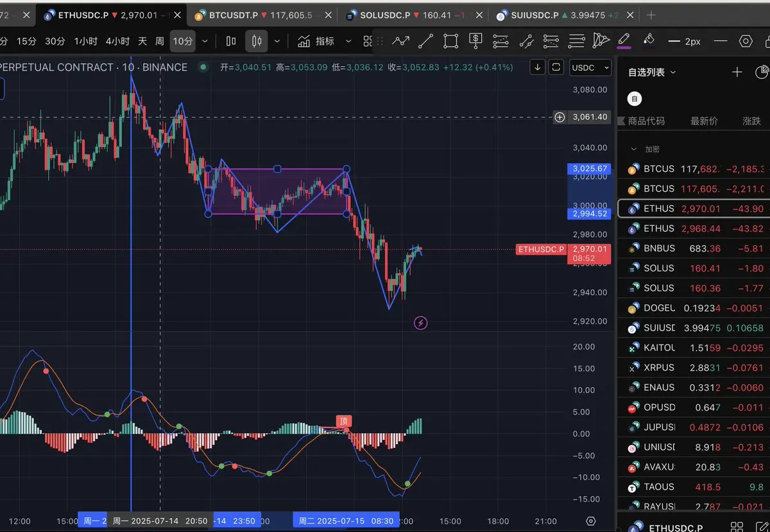Click the ETHUSDC.P red price label

541,250
